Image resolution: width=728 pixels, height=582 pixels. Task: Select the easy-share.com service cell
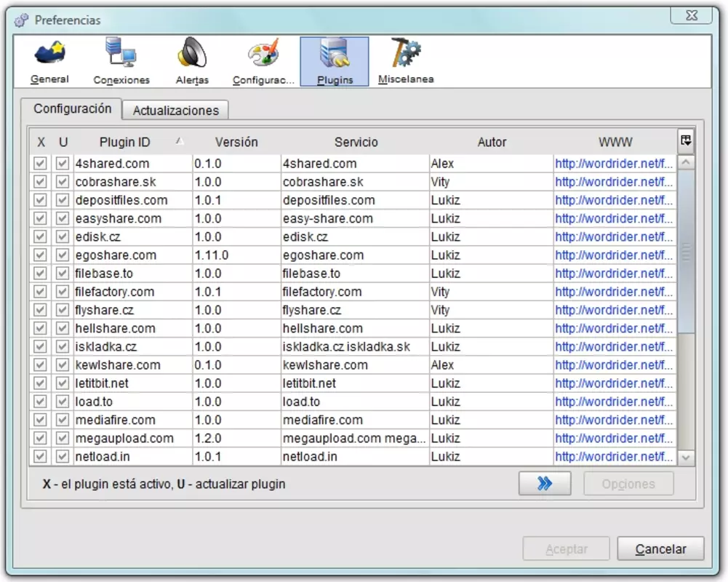tap(355, 218)
